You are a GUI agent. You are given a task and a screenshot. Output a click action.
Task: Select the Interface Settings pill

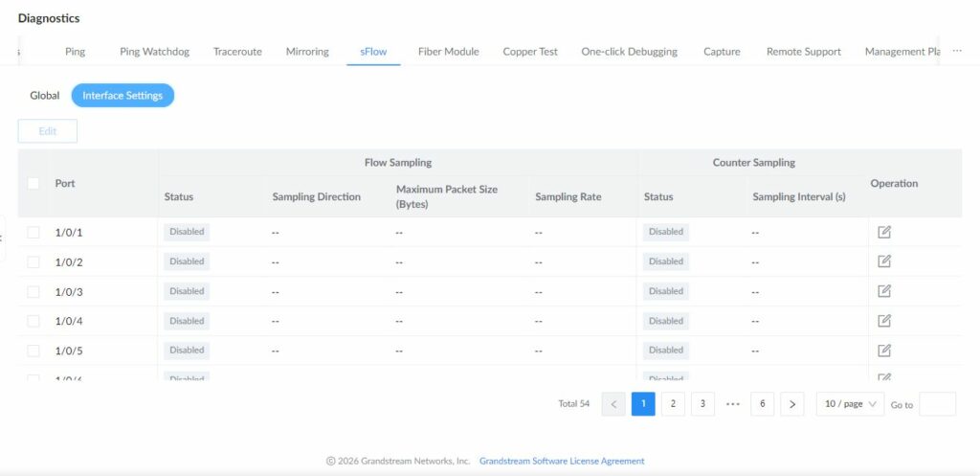tap(122, 96)
